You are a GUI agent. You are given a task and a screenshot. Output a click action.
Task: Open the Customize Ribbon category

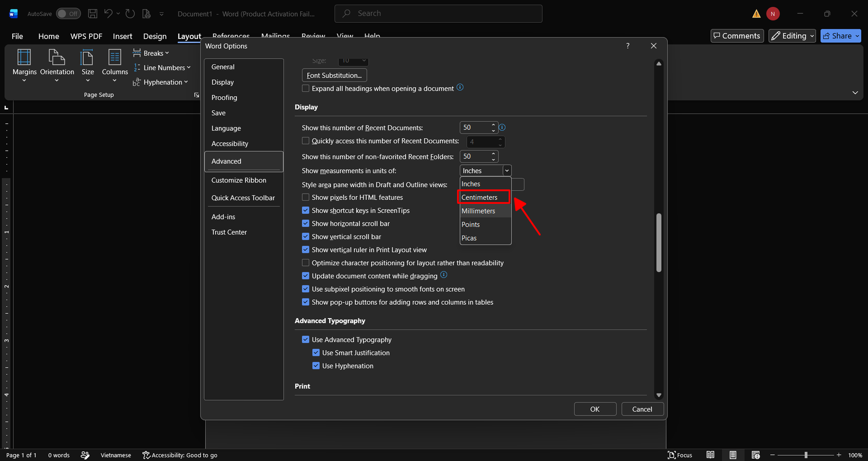coord(244,180)
